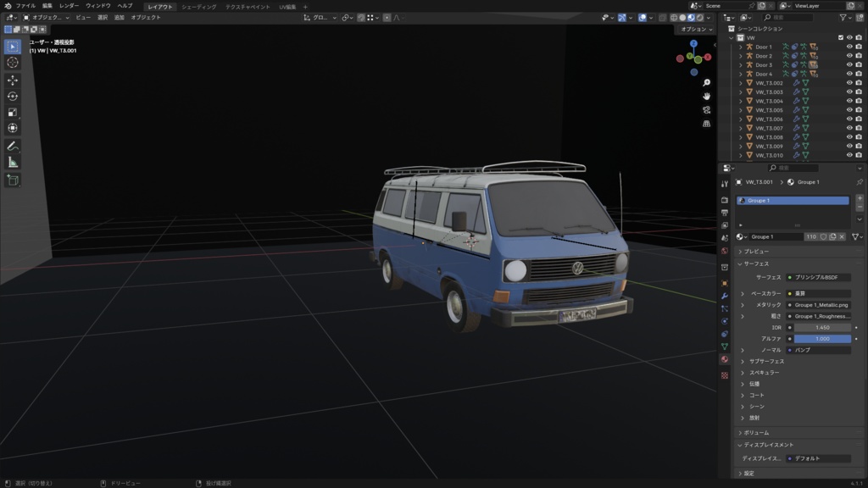Open the Scene properties tab
Image resolution: width=868 pixels, height=488 pixels.
click(x=725, y=238)
